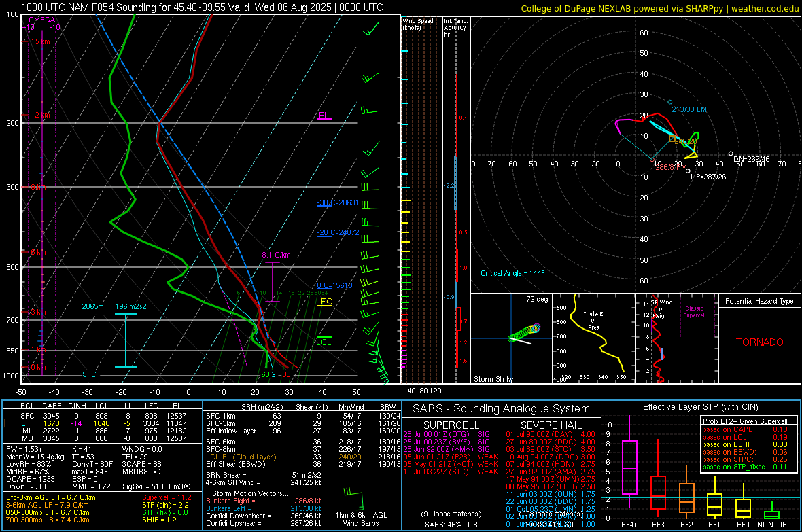The image size is (802, 532).
Task: Click the 196 m2s2 effective inflow label
Action: pos(131,306)
